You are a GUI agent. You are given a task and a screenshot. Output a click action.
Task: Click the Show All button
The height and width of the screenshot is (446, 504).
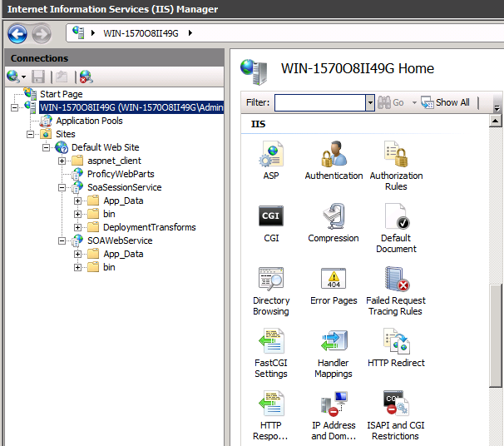[x=446, y=102]
